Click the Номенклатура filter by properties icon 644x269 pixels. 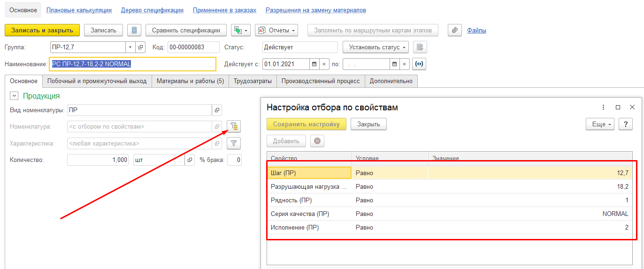tap(234, 126)
